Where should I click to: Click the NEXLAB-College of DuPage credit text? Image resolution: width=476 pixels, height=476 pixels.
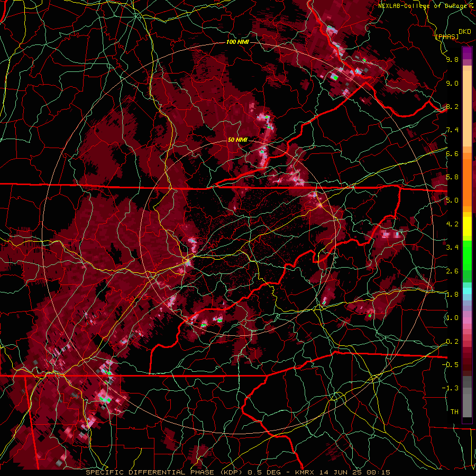426,6
